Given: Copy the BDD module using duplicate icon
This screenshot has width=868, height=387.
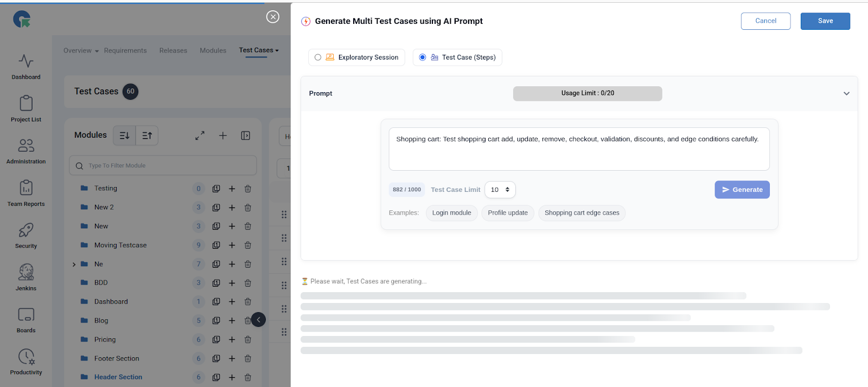Looking at the screenshot, I should [x=216, y=283].
